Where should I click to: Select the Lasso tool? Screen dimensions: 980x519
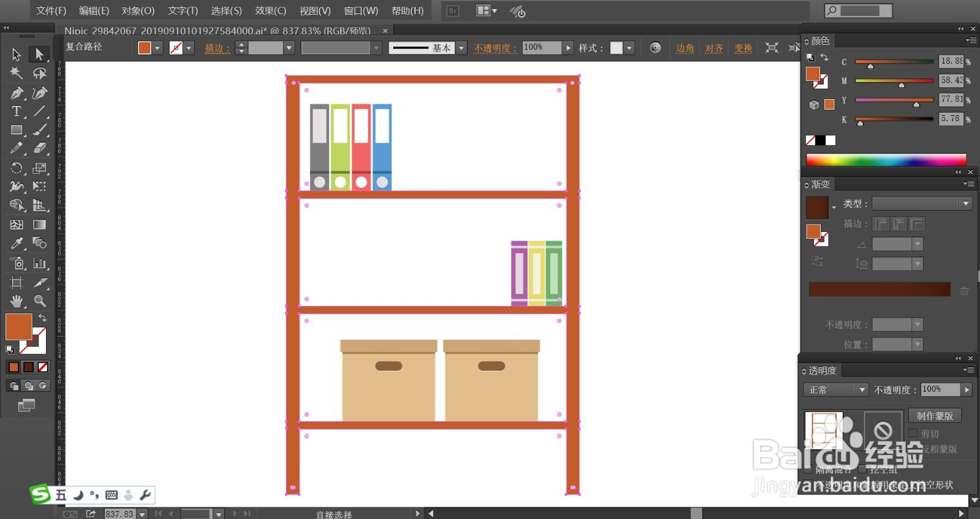click(x=40, y=73)
